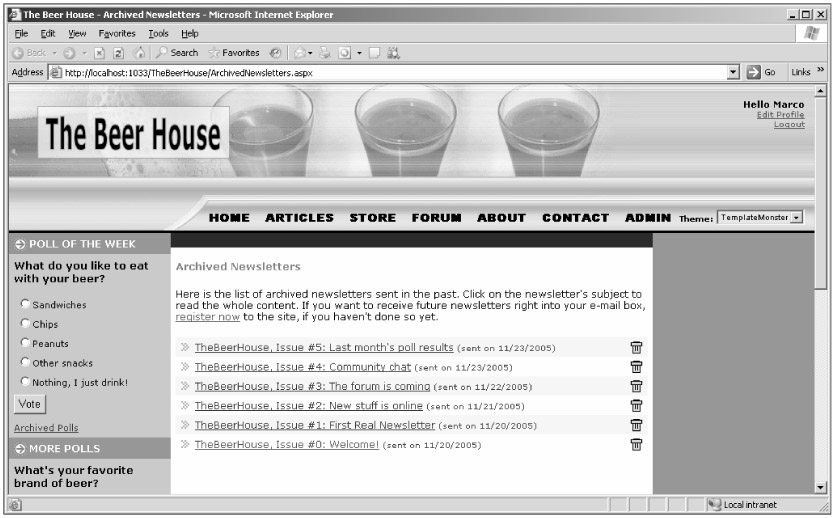Go to the browser Home page icon
The width and height of the screenshot is (835, 518).
[138, 53]
